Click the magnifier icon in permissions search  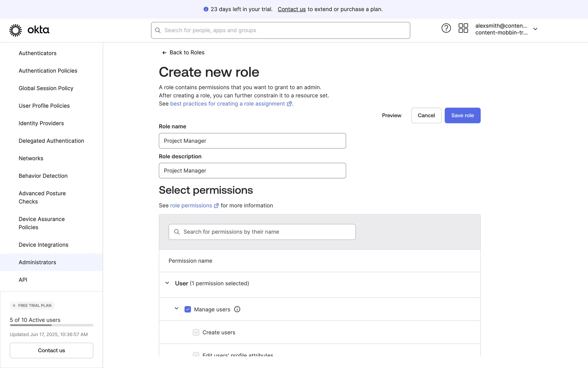point(177,232)
